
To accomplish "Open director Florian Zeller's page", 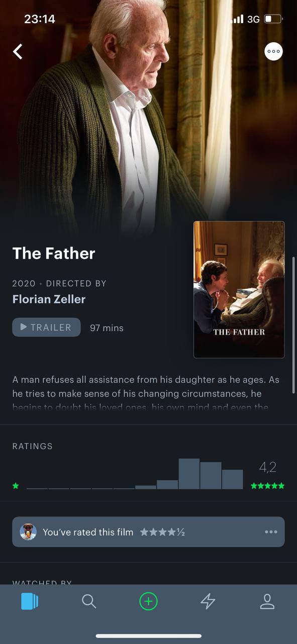I will (49, 299).
